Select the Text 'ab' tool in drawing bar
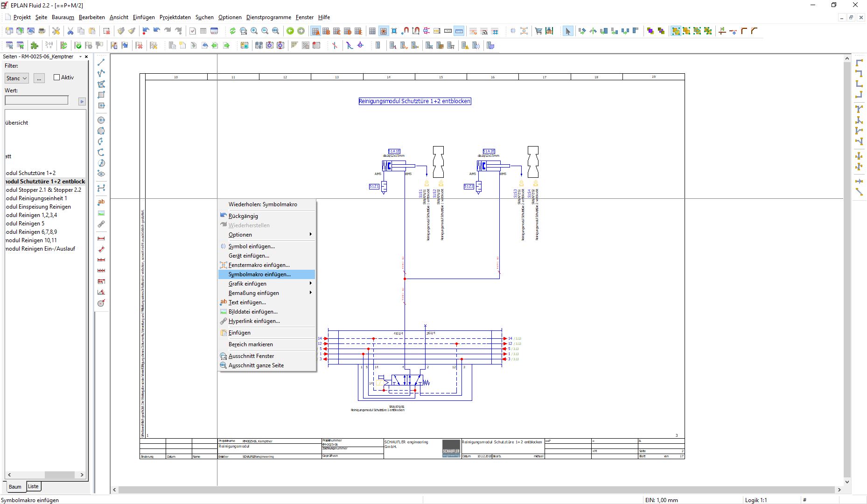The image size is (867, 504). 101,202
